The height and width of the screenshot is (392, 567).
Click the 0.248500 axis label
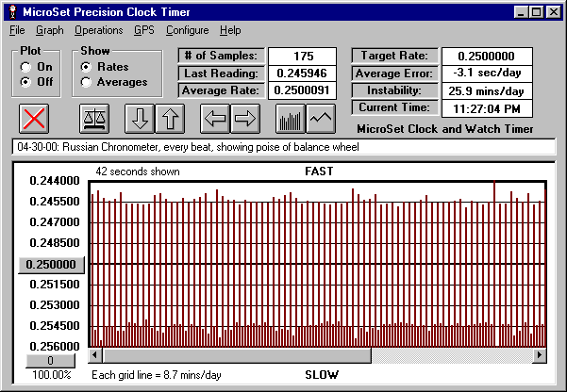55,243
